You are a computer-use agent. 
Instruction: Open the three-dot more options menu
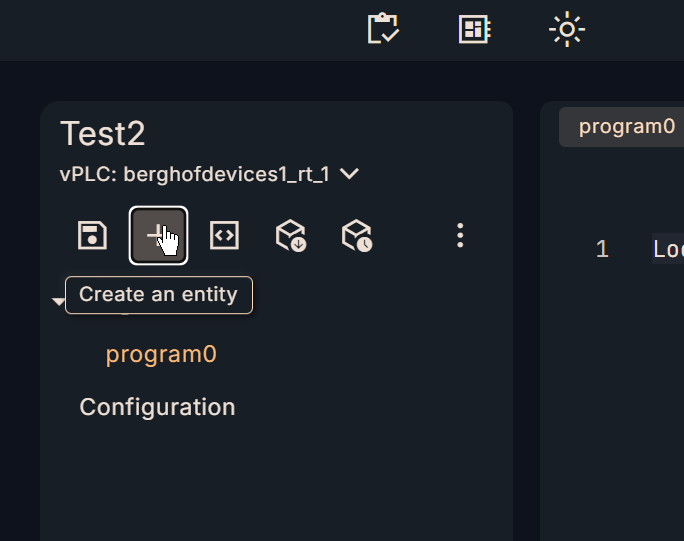click(460, 235)
